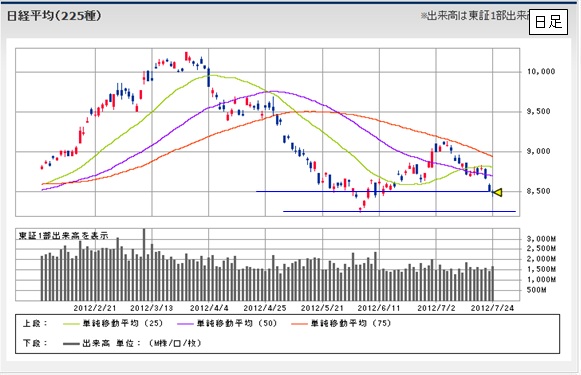Image resolution: width=581 pixels, height=375 pixels.
Task: Click the 2012/6/11 date label
Action: click(379, 308)
